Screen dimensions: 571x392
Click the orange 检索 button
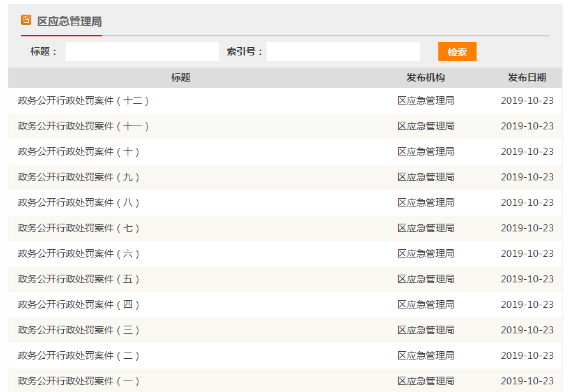coord(457,52)
